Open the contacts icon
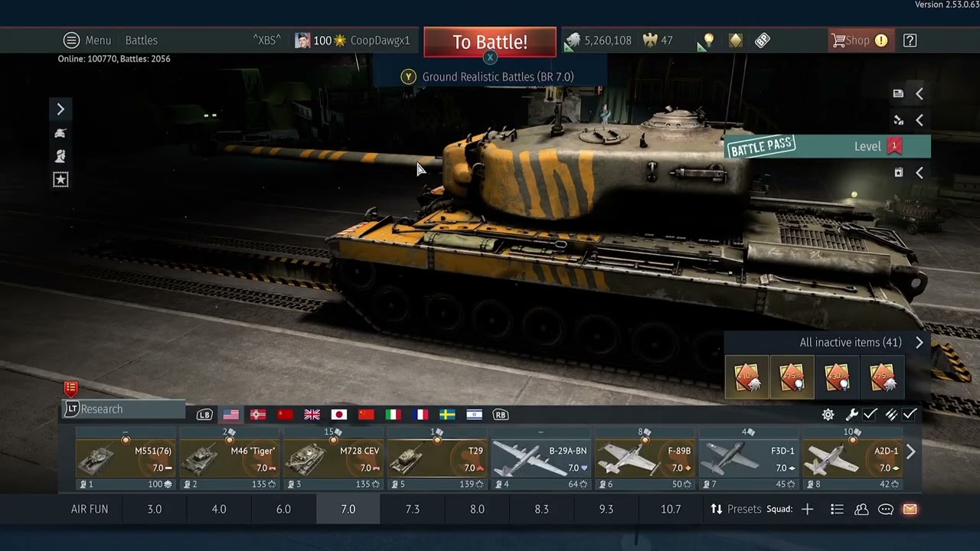The width and height of the screenshot is (980, 551). point(861,509)
